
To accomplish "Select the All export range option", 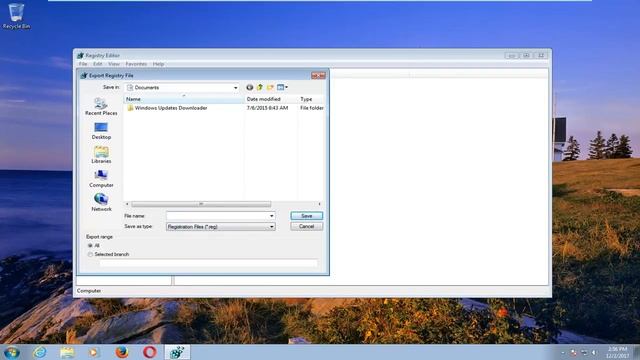I will tap(90, 246).
